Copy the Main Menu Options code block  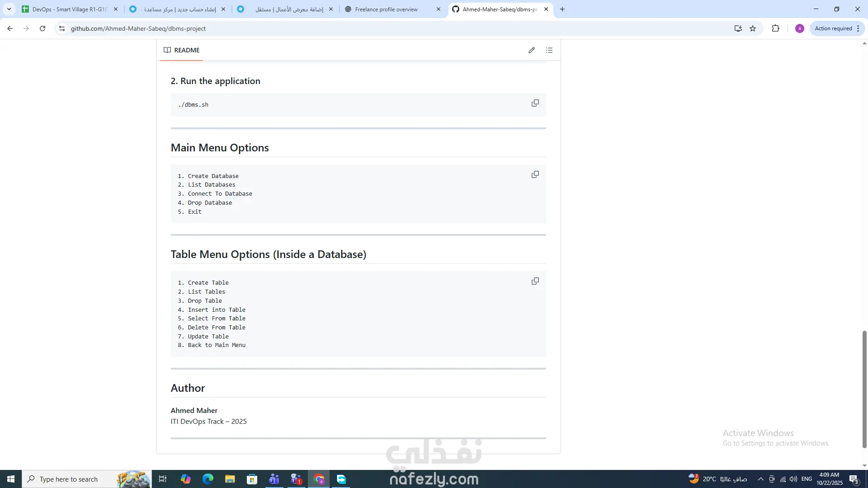tap(535, 175)
